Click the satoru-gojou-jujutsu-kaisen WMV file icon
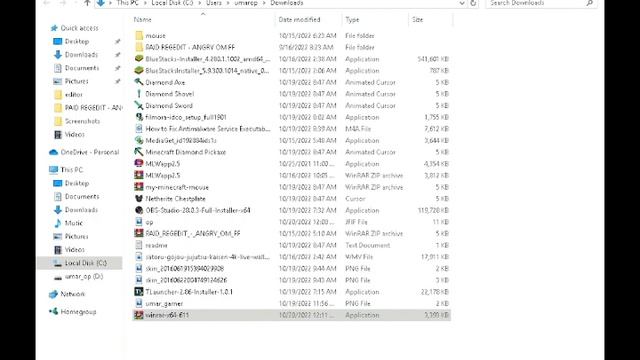 (139, 257)
